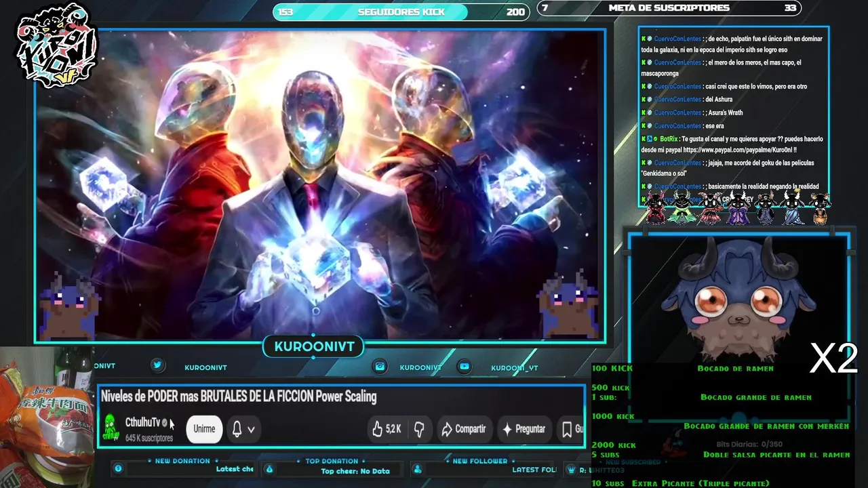The image size is (868, 488).
Task: Open the CthulhuTv channel avatar
Action: [111, 428]
